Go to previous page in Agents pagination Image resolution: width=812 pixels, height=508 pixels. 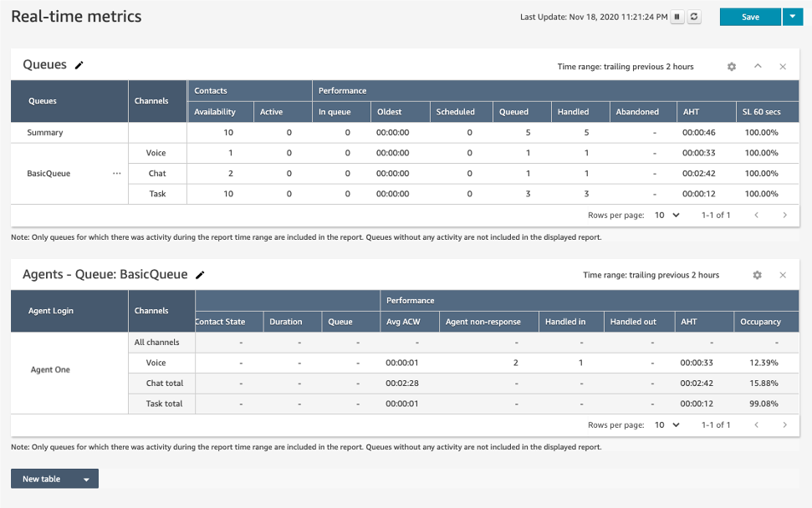757,424
